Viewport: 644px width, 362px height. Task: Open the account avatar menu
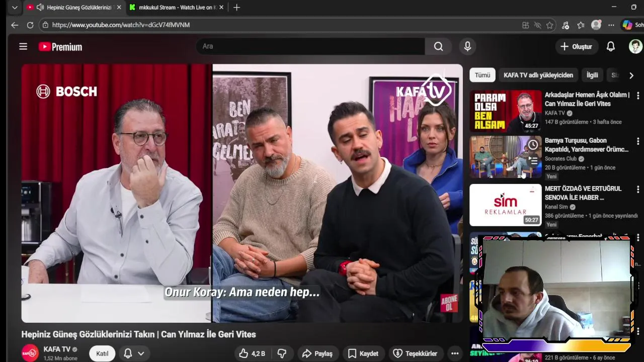click(635, 46)
